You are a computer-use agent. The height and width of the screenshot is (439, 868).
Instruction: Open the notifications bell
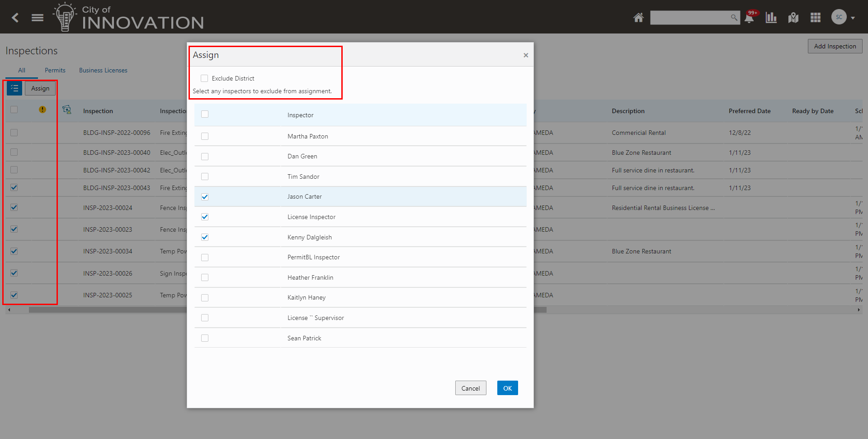749,18
